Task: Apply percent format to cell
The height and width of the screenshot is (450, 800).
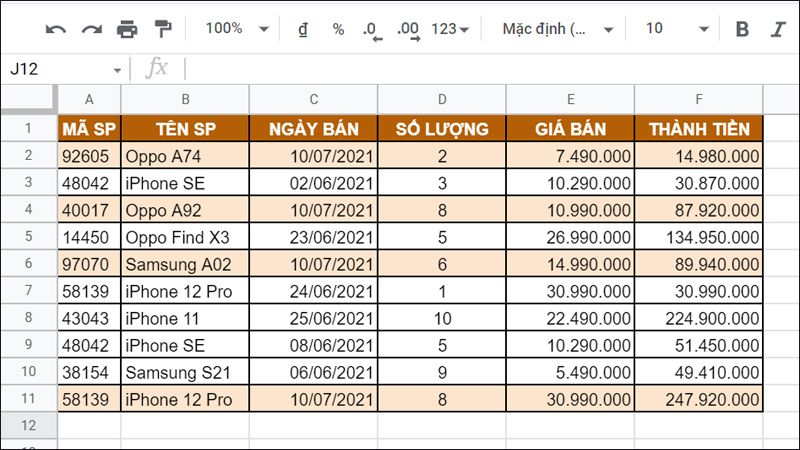Action: pyautogui.click(x=338, y=29)
